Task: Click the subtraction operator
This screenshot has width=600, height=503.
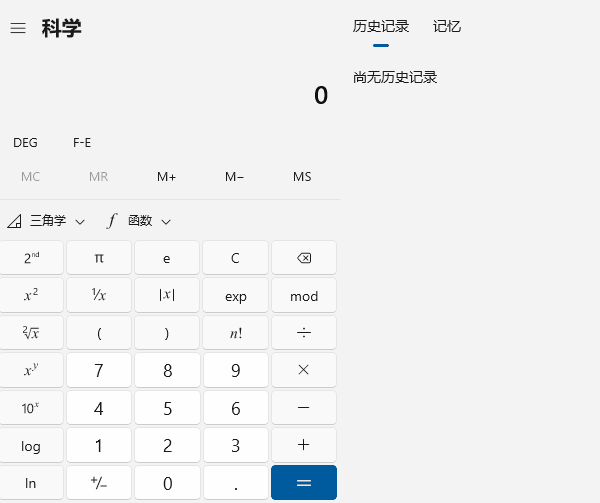Action: (304, 408)
